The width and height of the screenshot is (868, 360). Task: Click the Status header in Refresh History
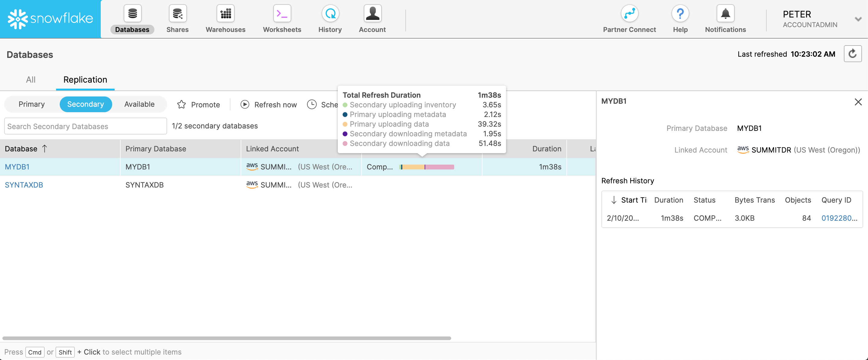[704, 200]
